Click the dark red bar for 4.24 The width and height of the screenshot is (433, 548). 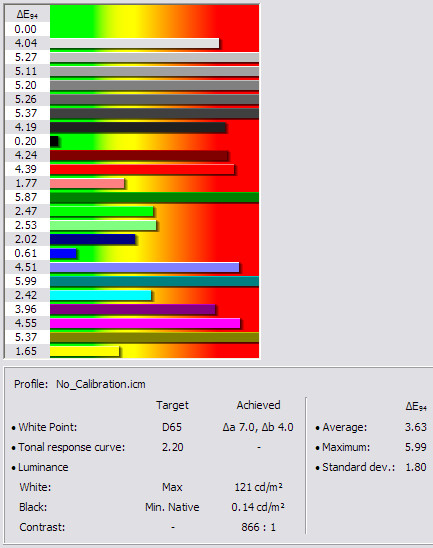(139, 155)
